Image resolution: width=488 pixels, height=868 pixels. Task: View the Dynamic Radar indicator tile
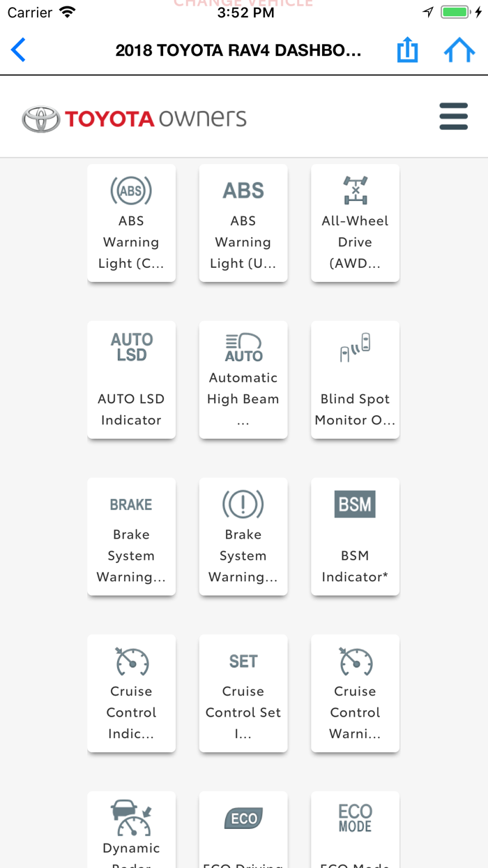click(x=131, y=830)
